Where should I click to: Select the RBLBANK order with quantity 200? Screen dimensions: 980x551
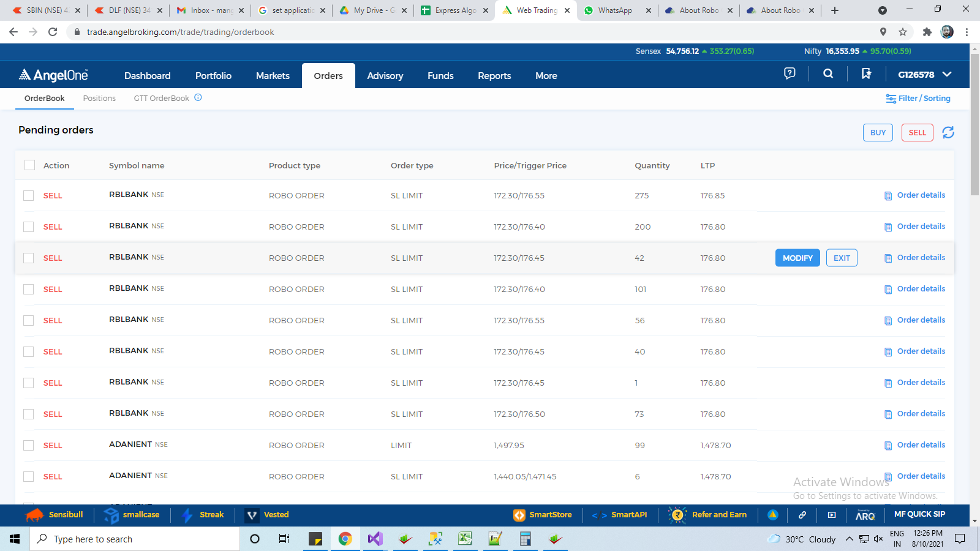[x=28, y=227]
